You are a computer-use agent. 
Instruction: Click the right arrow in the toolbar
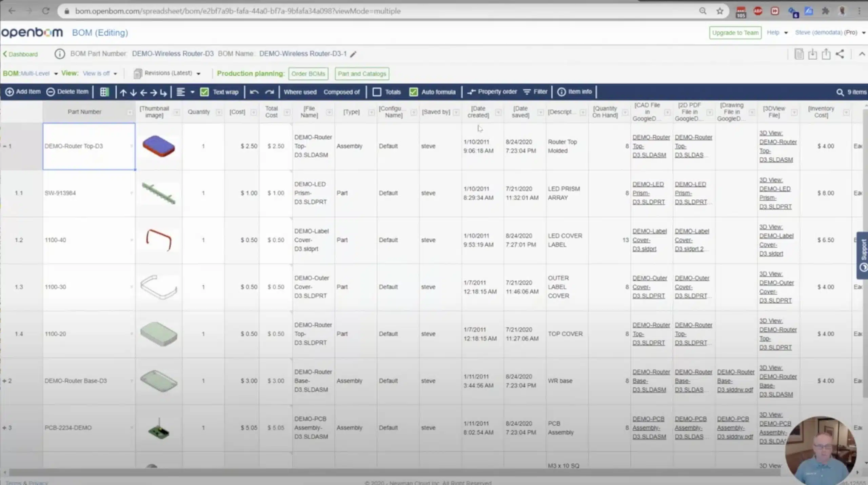[x=154, y=92]
